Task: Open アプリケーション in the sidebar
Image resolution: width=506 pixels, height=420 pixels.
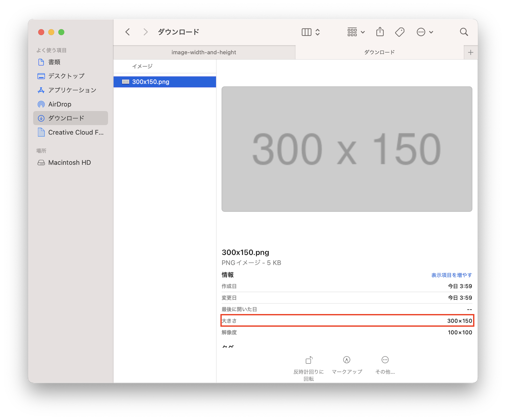Action: 71,90
